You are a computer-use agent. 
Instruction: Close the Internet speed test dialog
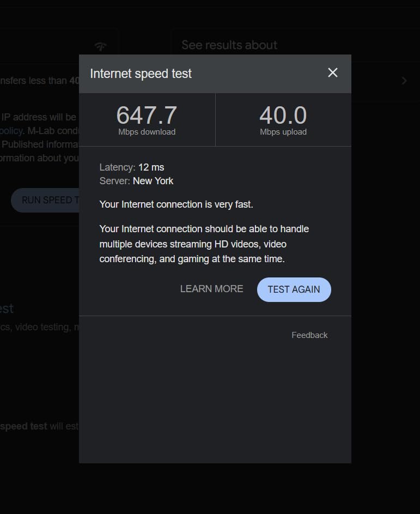click(333, 73)
